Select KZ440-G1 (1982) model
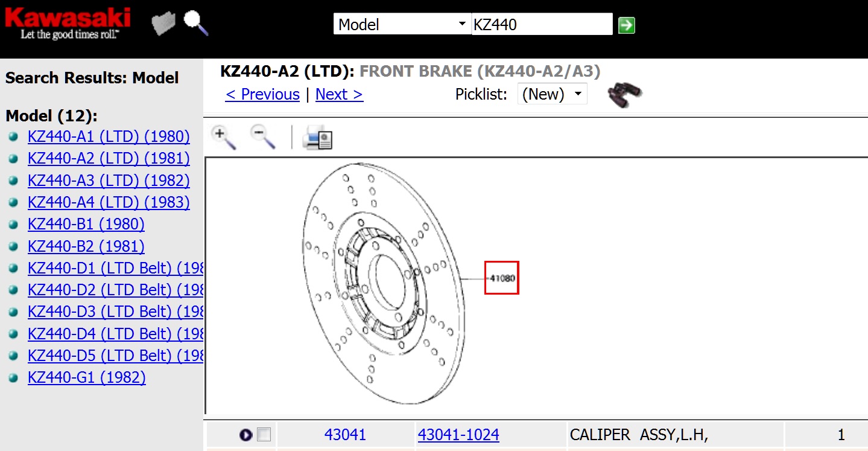The width and height of the screenshot is (868, 451). tap(86, 377)
